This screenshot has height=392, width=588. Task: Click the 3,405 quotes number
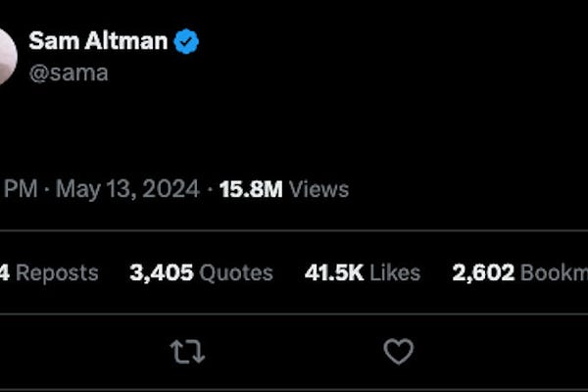click(x=162, y=272)
